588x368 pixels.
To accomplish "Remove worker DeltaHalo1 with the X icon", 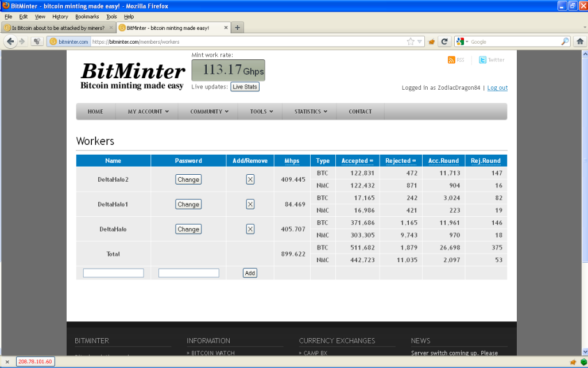I will point(250,204).
